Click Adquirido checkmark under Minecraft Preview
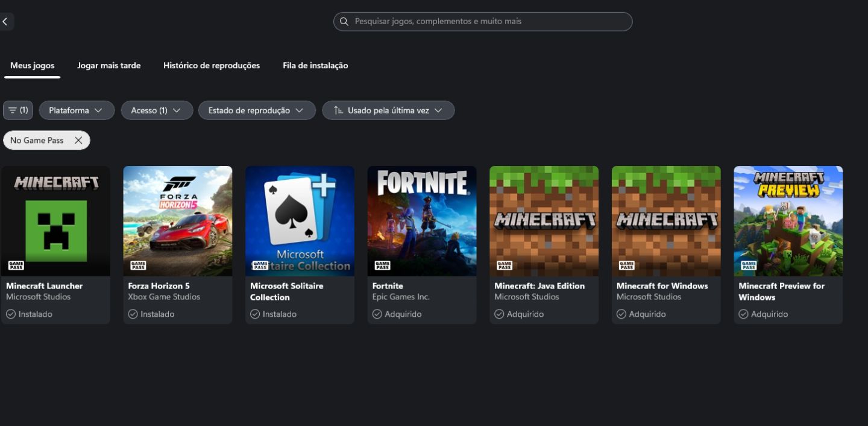The width and height of the screenshot is (868, 426). click(743, 314)
